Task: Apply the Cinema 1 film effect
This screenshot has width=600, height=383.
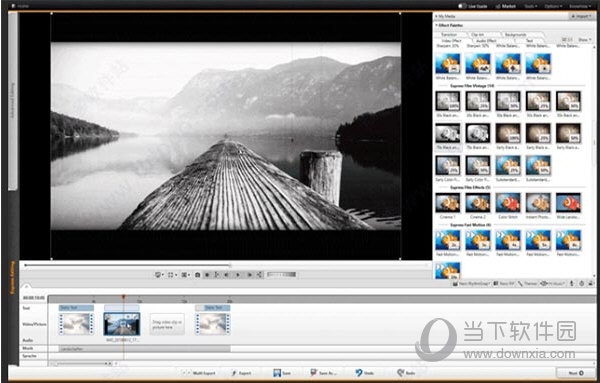Action: coord(448,206)
